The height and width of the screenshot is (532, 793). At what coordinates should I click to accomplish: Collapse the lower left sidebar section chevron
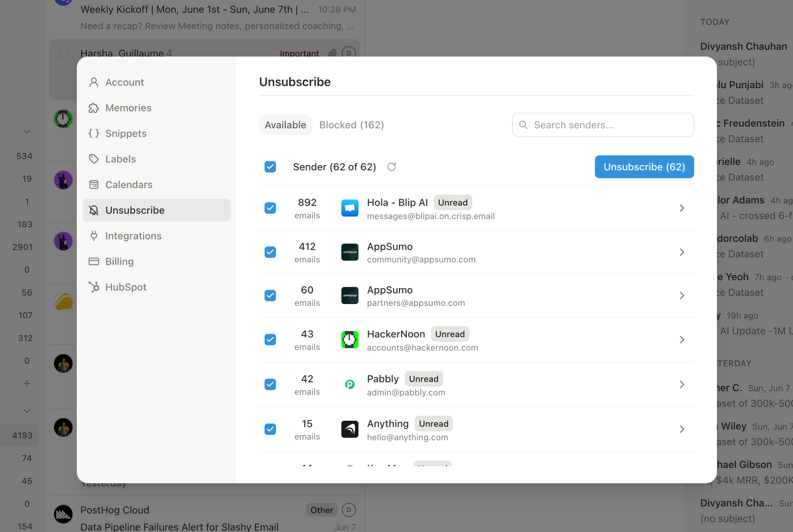[27, 411]
